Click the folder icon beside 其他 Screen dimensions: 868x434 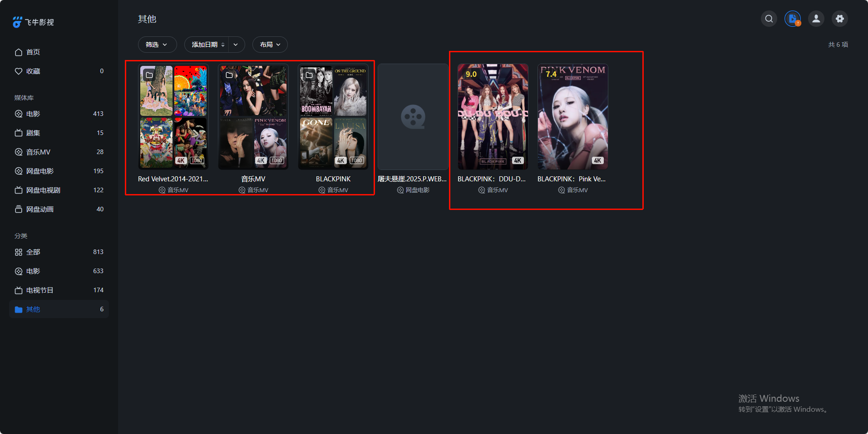[x=19, y=309]
